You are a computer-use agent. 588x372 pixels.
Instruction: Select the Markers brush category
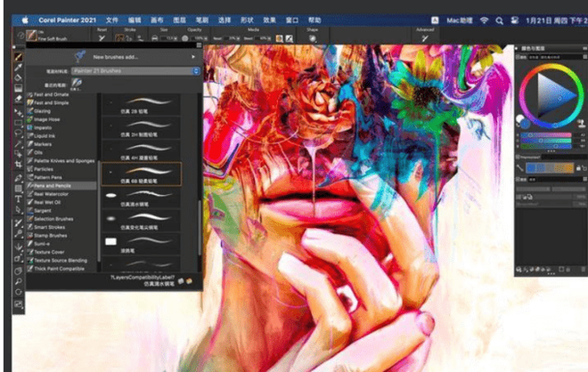[43, 144]
